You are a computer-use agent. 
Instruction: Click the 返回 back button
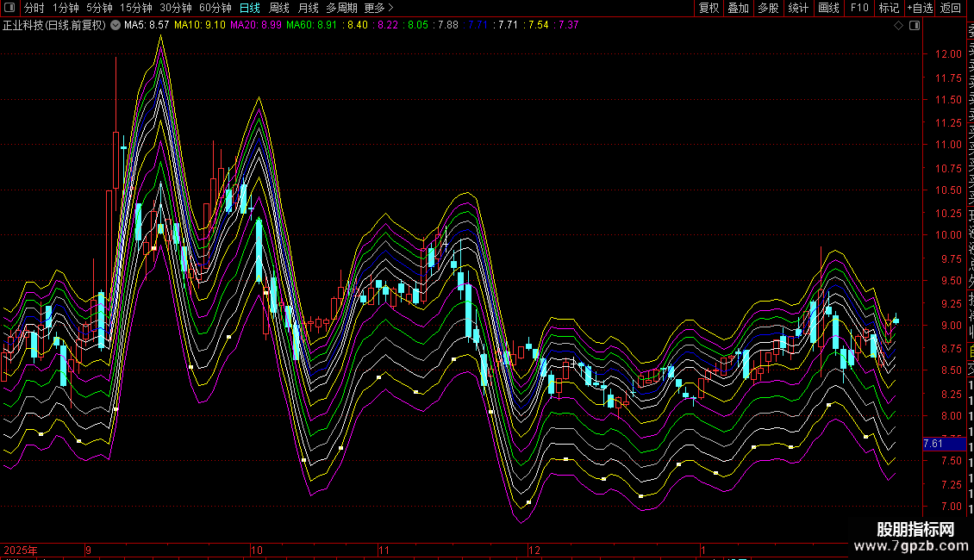(951, 8)
